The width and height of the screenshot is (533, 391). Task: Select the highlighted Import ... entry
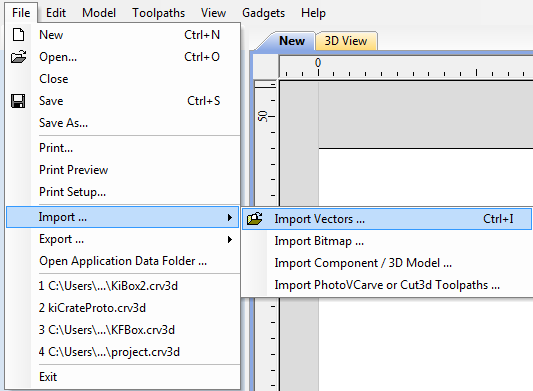(123, 217)
